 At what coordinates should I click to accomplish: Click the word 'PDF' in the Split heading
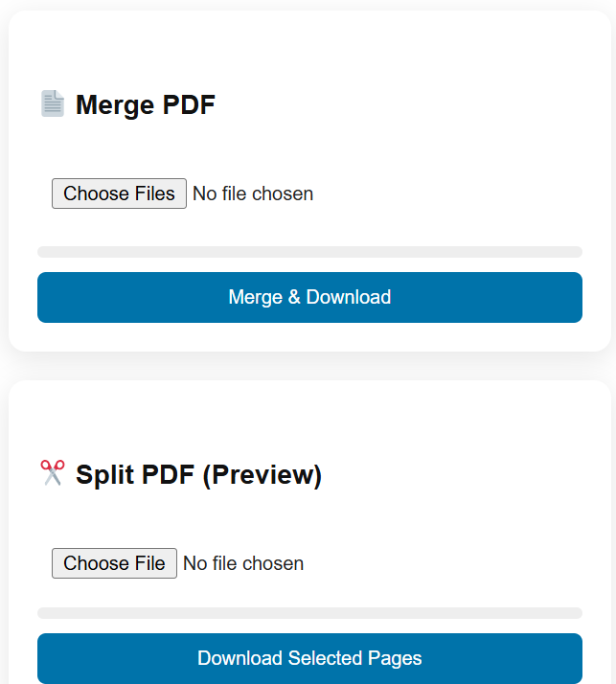click(x=169, y=475)
